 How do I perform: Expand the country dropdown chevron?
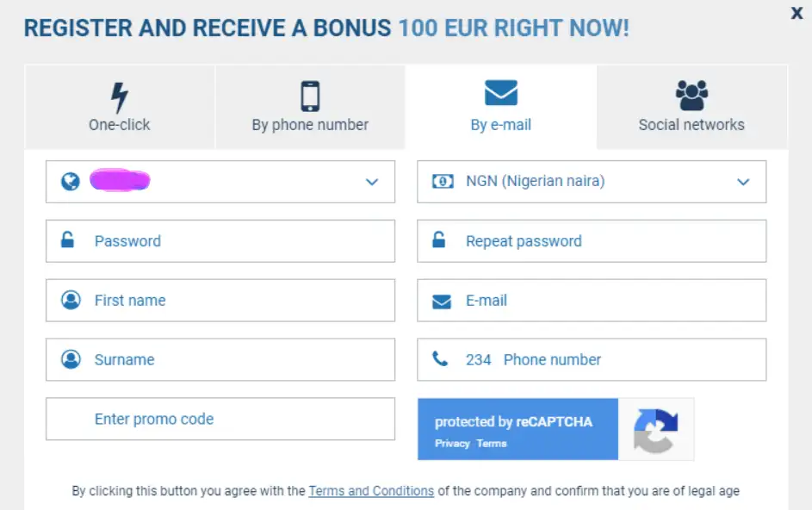[x=372, y=182]
